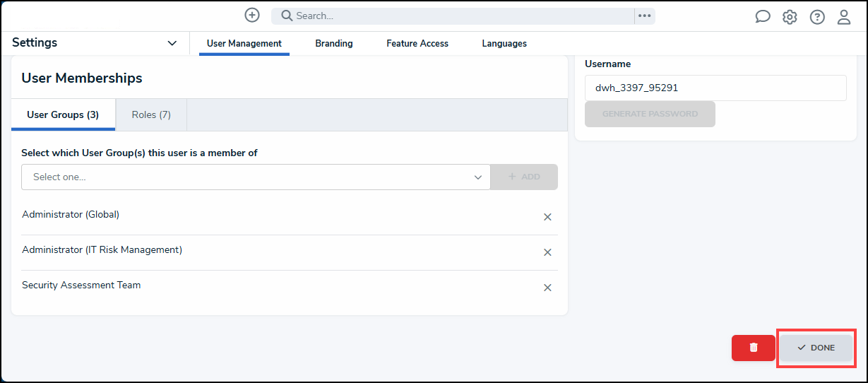This screenshot has height=383, width=868.
Task: Go to Feature Access tab
Action: pos(417,43)
